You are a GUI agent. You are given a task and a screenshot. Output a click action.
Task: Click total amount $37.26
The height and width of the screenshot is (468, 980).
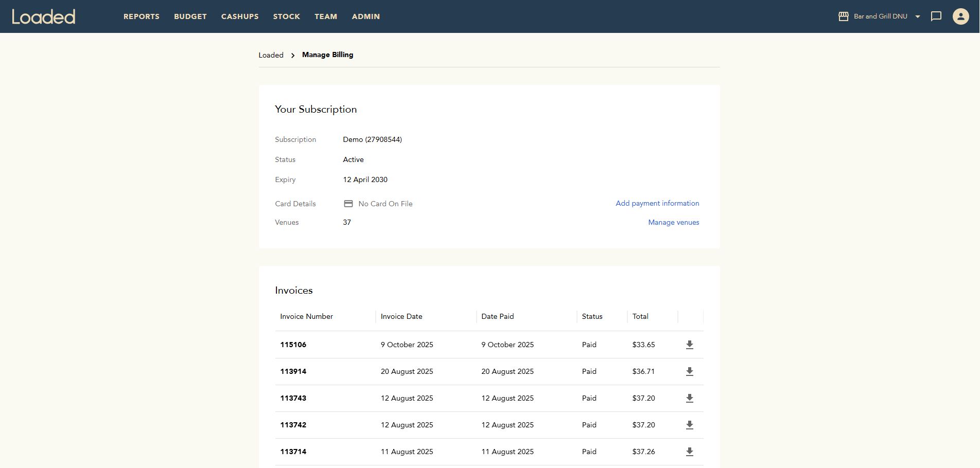[x=643, y=452]
